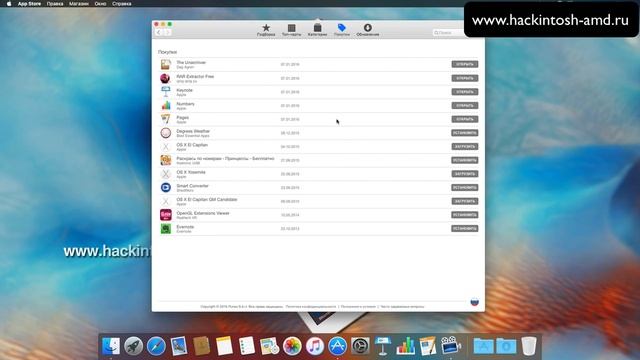The height and width of the screenshot is (360, 640).
Task: Select the Purchases tag tab
Action: click(x=342, y=30)
